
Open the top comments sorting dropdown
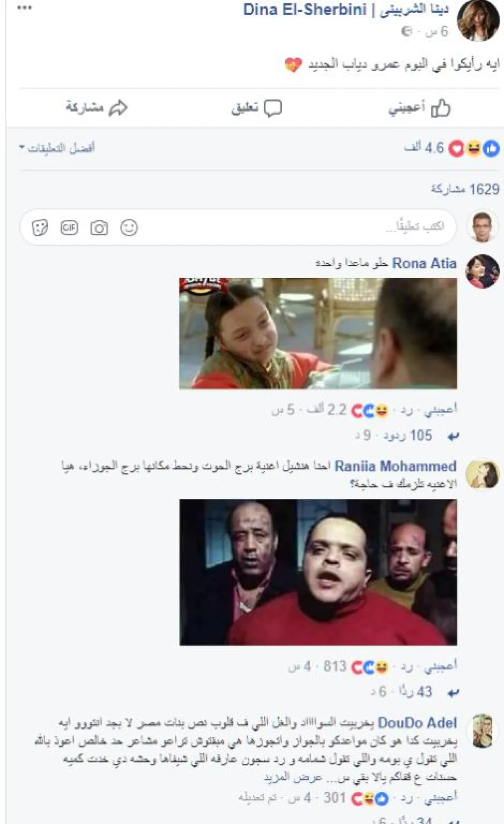[57, 148]
